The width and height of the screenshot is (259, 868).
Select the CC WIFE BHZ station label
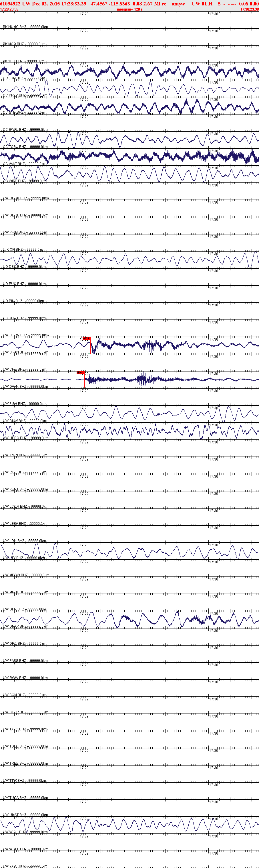click(25, 181)
